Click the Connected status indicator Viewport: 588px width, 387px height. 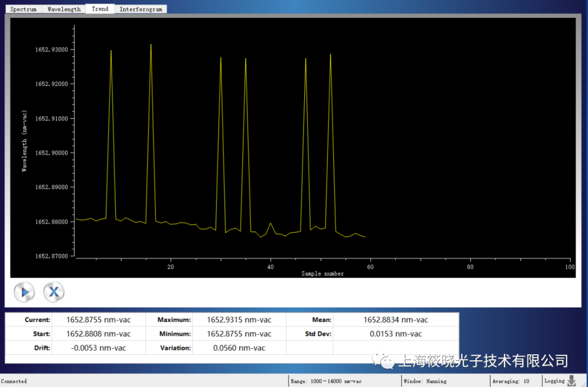click(14, 381)
